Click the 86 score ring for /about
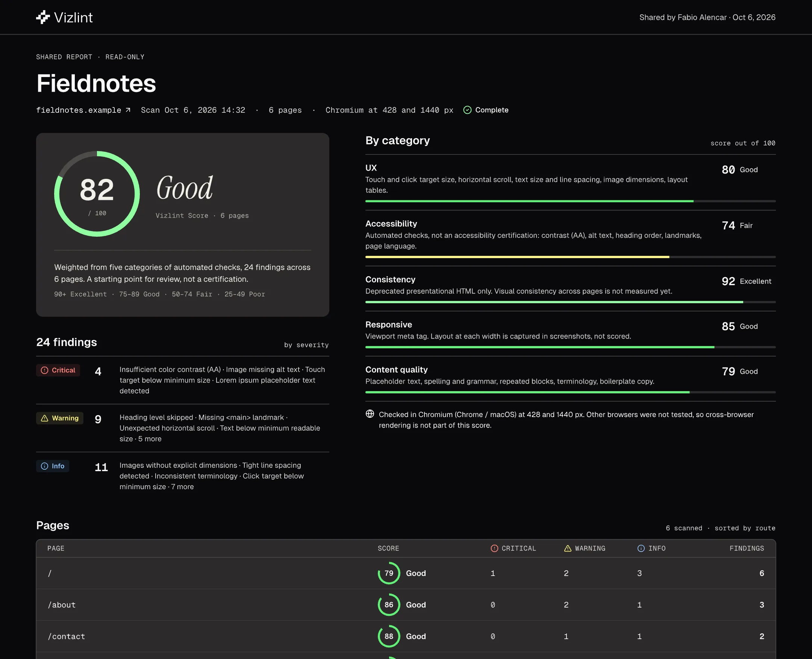The image size is (812, 659). (x=389, y=605)
